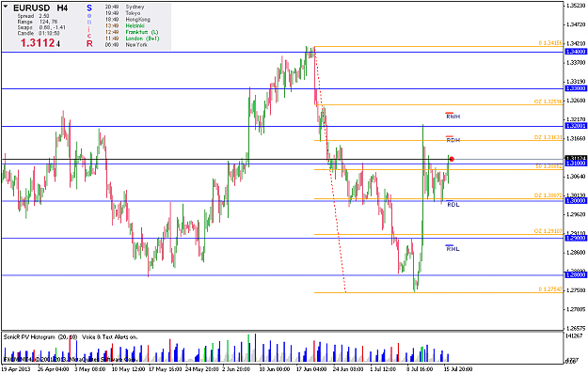The width and height of the screenshot is (588, 374).
Task: Click the Range 124, 76 info line
Action: pyautogui.click(x=38, y=22)
